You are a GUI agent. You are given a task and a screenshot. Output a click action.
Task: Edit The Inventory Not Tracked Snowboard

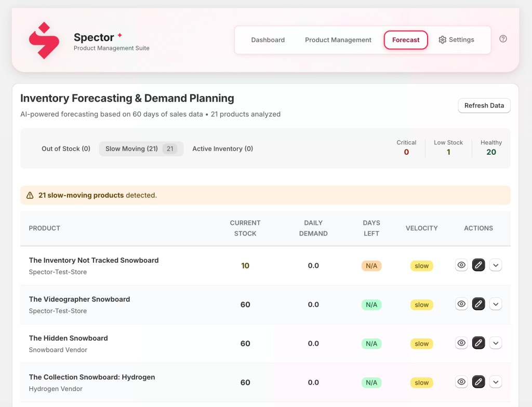478,265
